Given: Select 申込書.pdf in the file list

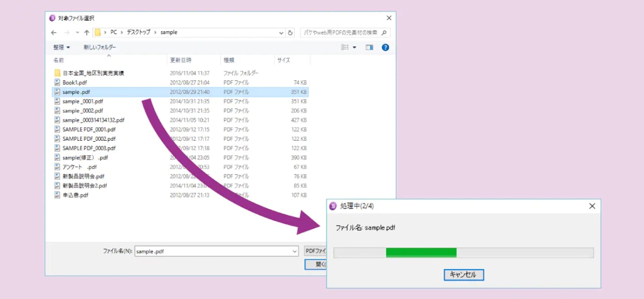Looking at the screenshot, I should tap(75, 195).
